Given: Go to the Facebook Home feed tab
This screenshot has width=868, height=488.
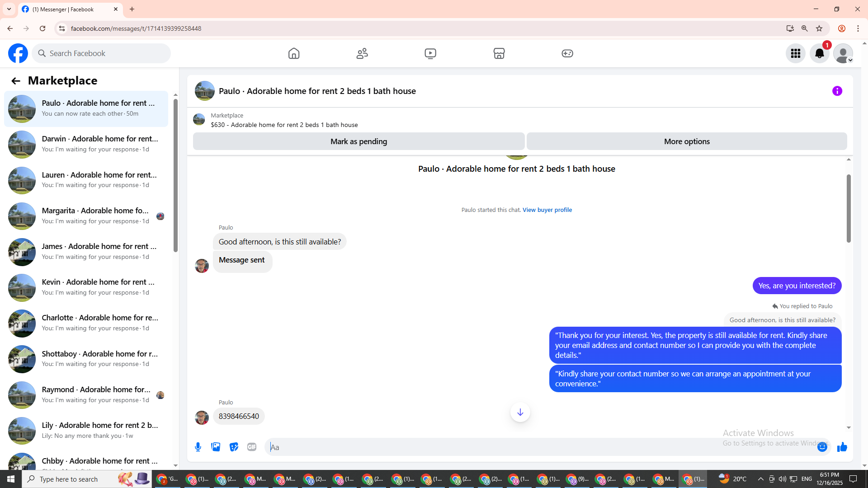Looking at the screenshot, I should 294,53.
